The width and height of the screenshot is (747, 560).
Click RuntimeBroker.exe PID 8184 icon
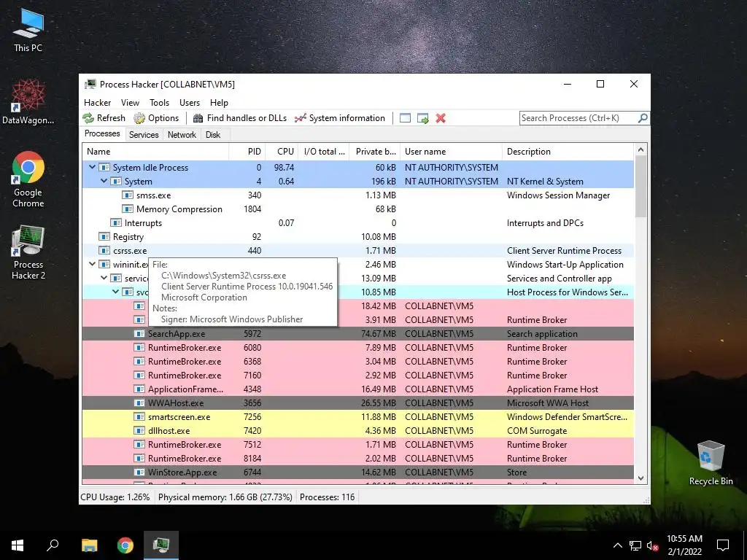tap(139, 458)
